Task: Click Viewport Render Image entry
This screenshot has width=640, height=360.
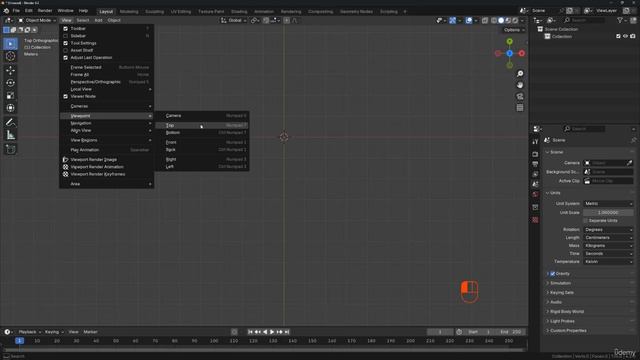Action: click(x=107, y=160)
